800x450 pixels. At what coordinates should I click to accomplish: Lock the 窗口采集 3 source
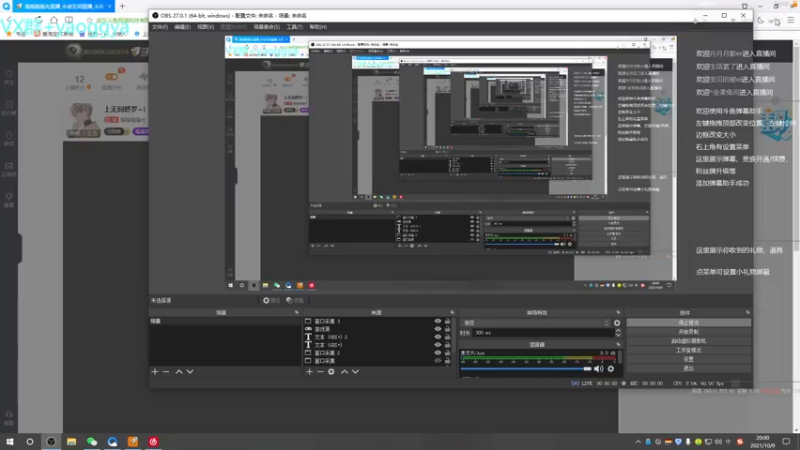(x=447, y=321)
